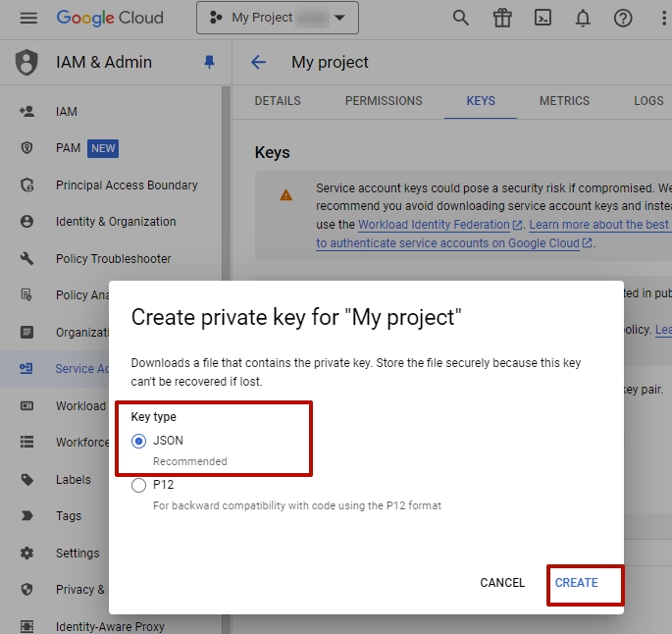The height and width of the screenshot is (634, 672).
Task: Click the PAM shield icon
Action: click(x=26, y=148)
